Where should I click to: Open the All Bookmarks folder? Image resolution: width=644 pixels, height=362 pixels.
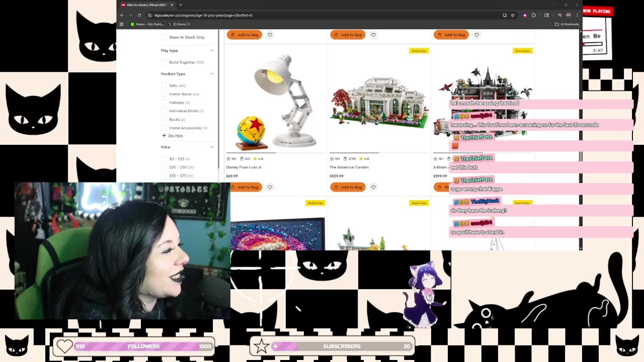tap(567, 24)
